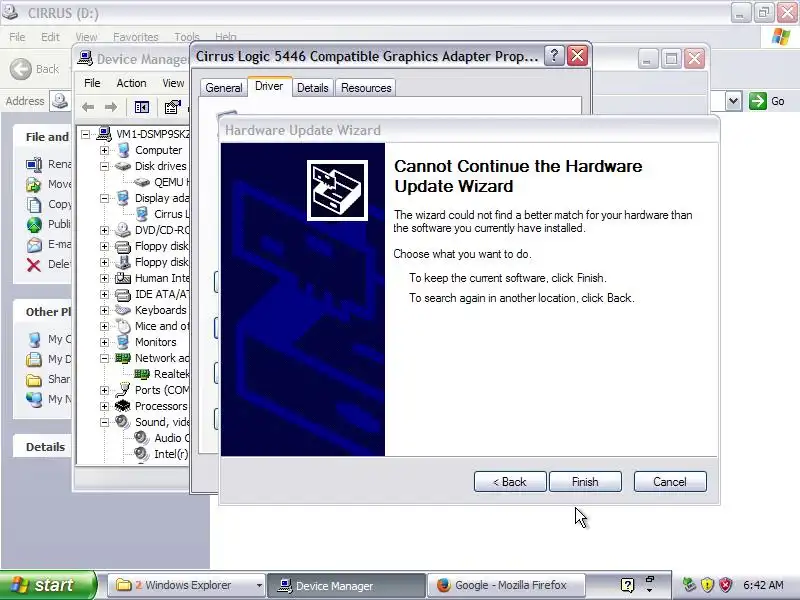The width and height of the screenshot is (800, 600).
Task: Click the Keyboards category icon
Action: [x=123, y=310]
